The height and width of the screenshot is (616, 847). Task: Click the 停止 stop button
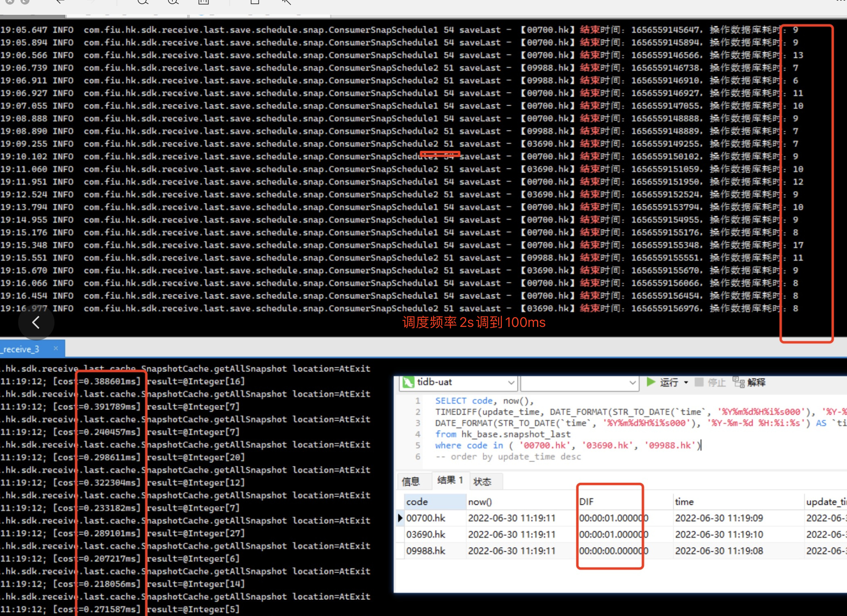pyautogui.click(x=711, y=383)
